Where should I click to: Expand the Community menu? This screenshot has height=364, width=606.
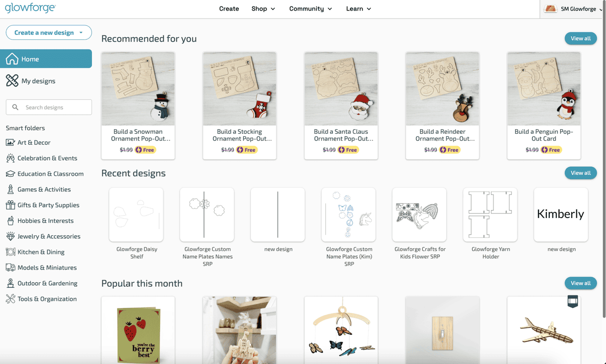(311, 9)
